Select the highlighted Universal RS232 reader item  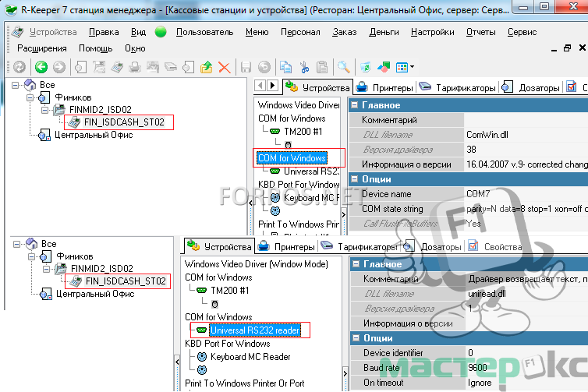point(254,330)
